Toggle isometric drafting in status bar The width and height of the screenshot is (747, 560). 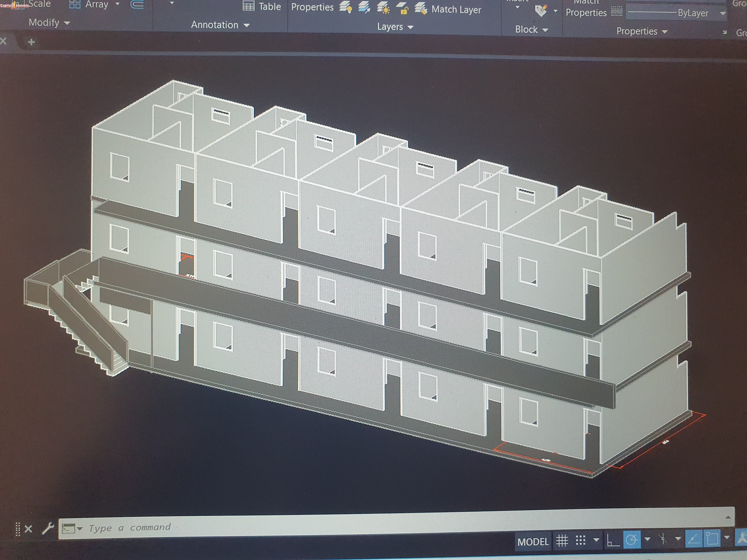663,539
